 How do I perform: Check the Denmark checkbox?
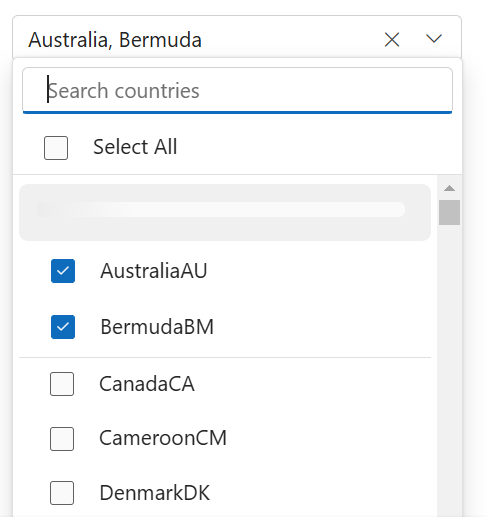click(x=62, y=493)
